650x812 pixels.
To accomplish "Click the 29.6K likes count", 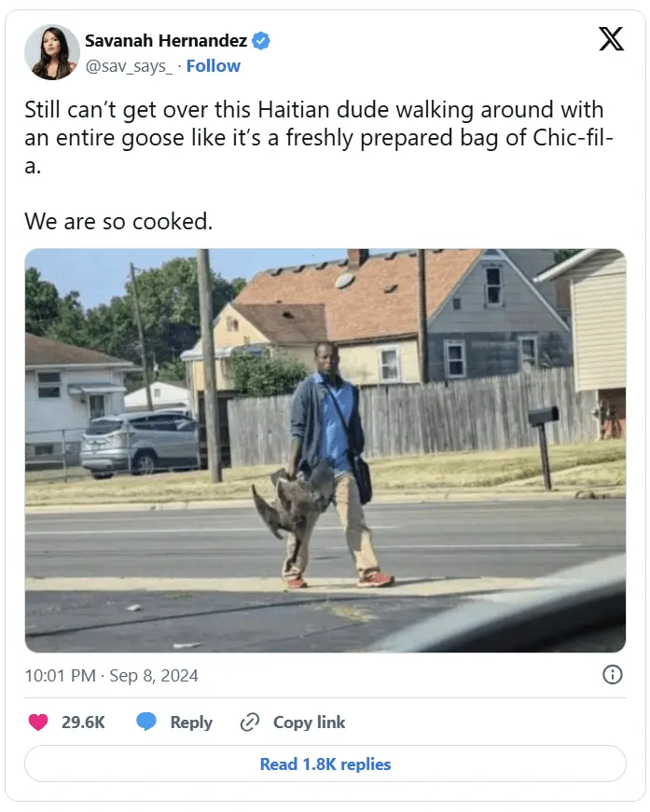I will click(x=83, y=722).
